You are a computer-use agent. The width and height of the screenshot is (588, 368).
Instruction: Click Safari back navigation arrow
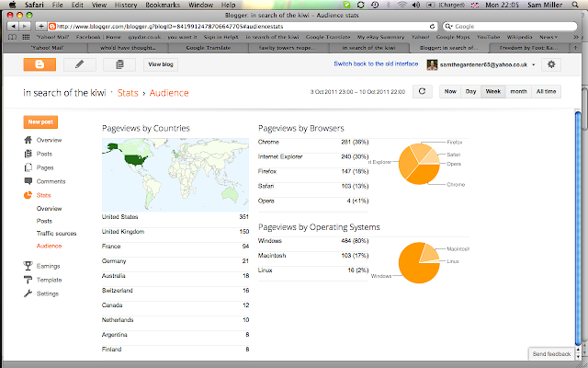(x=13, y=27)
